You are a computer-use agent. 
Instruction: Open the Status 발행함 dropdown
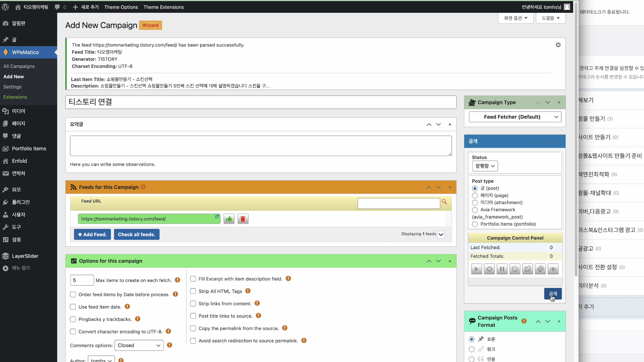pyautogui.click(x=485, y=166)
